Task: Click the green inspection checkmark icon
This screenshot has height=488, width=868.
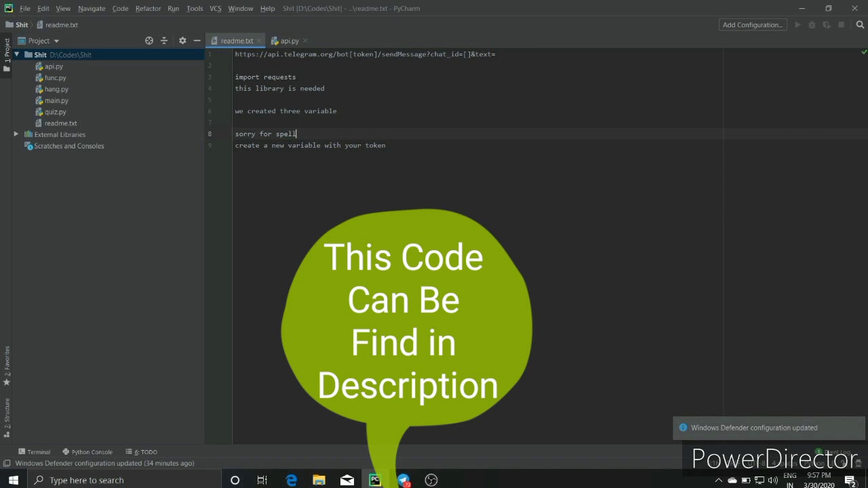Action: pyautogui.click(x=864, y=52)
